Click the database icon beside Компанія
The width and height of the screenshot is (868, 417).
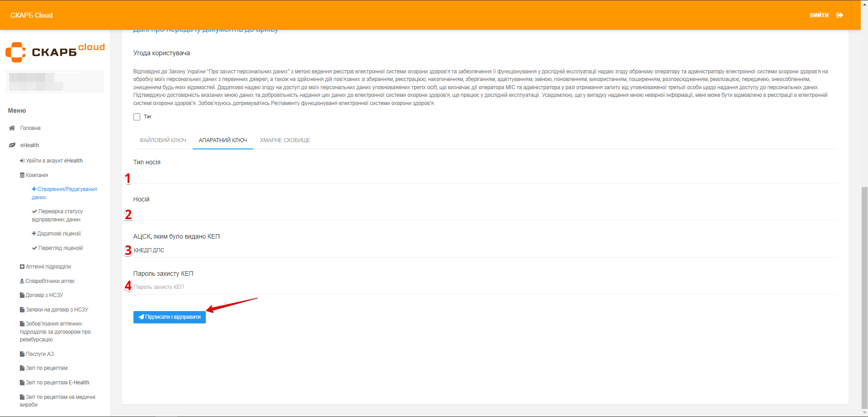click(x=22, y=175)
